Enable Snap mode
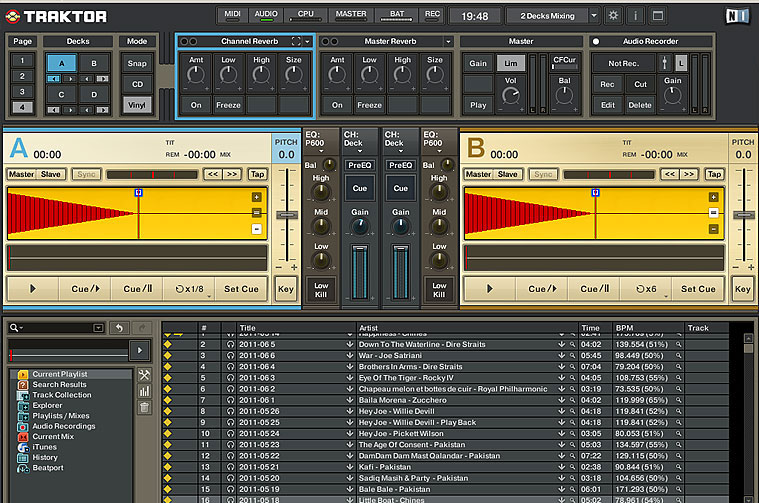 tap(137, 63)
